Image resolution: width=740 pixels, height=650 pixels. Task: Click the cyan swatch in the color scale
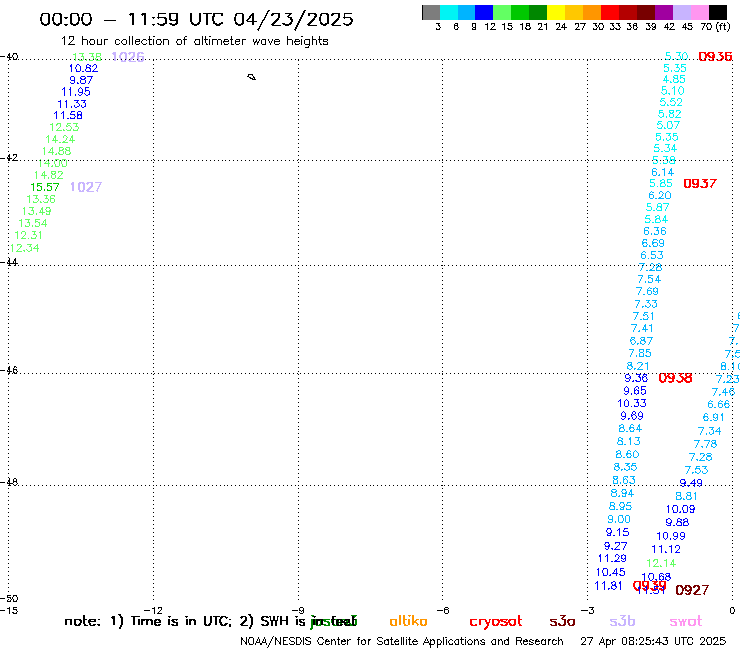coord(449,12)
